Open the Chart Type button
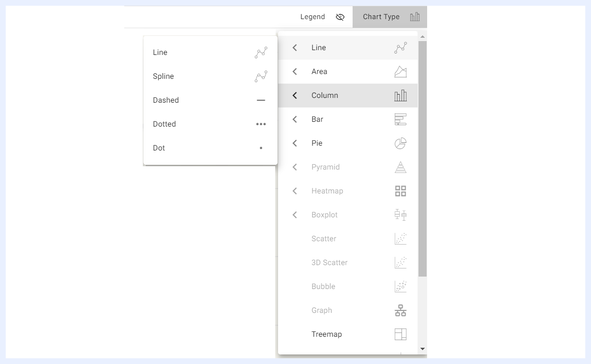The width and height of the screenshot is (591, 364). coord(390,17)
